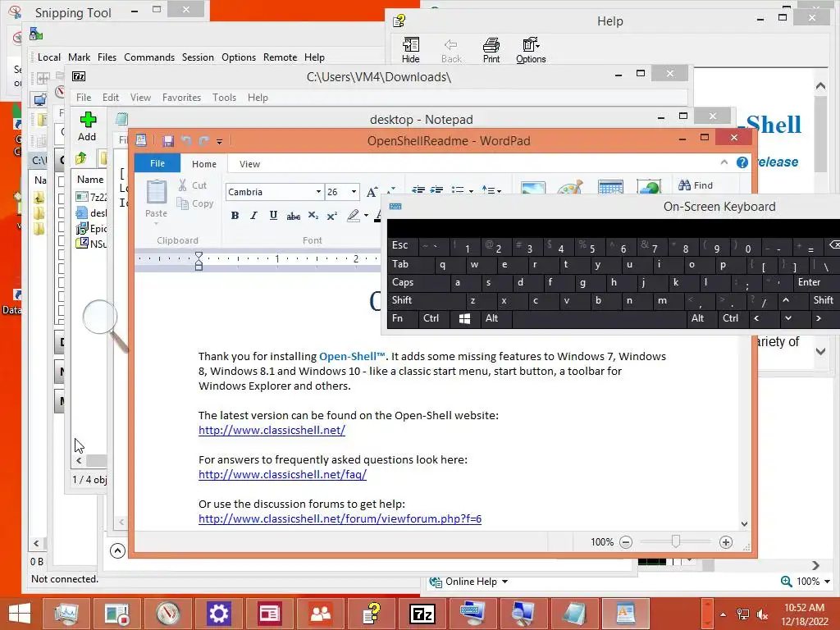Click the Esc key on On-Screen Keyboard
The image size is (840, 630).
coord(402,246)
